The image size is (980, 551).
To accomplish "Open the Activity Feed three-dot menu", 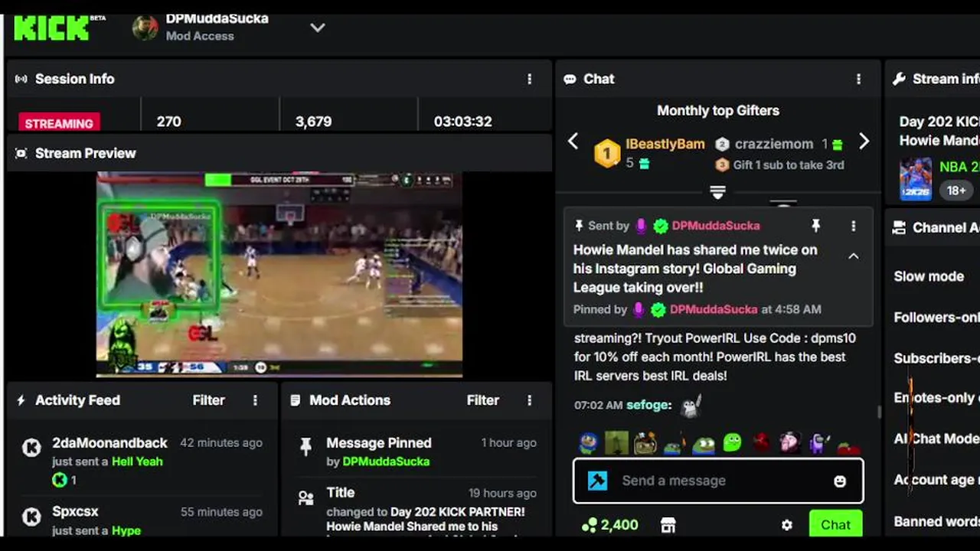I will [x=255, y=400].
